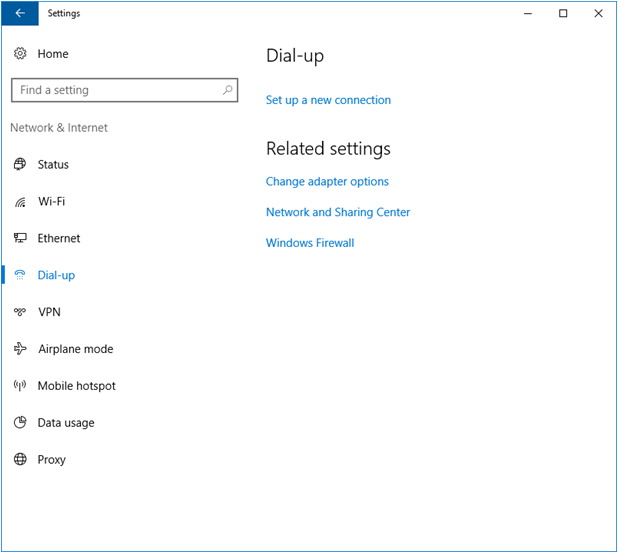The height and width of the screenshot is (553, 618).
Task: Click the Ethernet monitor icon
Action: click(x=20, y=238)
